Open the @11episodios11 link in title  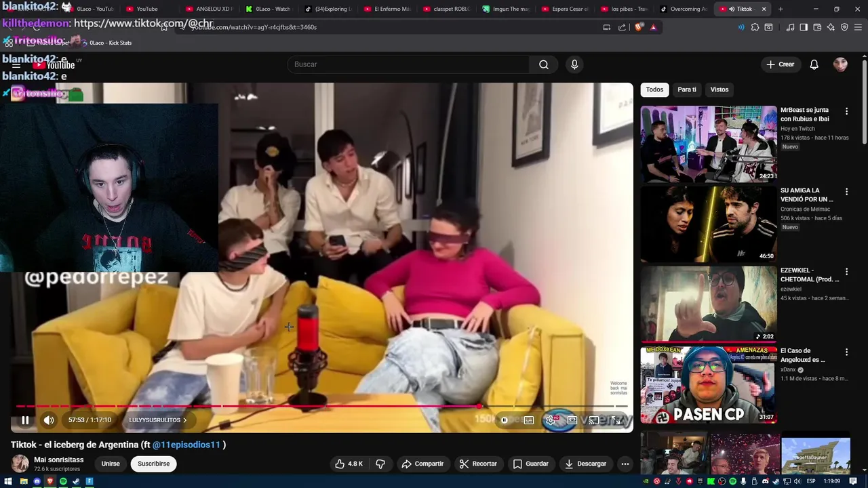click(x=186, y=445)
